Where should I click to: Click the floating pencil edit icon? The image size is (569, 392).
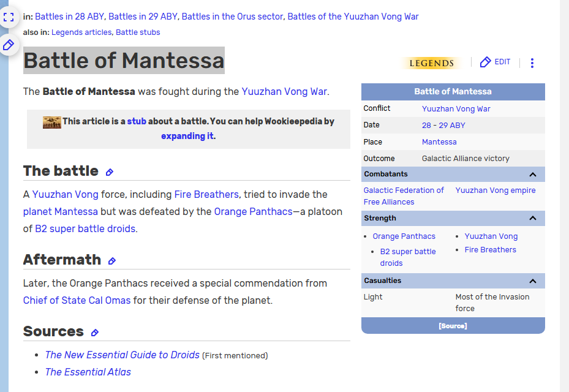tap(9, 45)
